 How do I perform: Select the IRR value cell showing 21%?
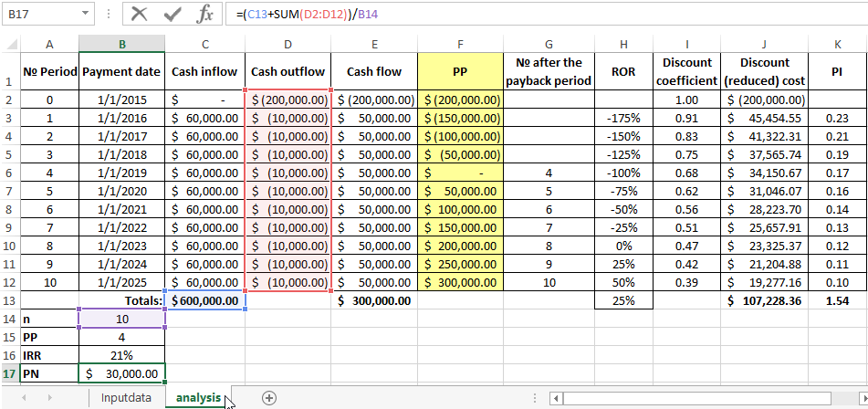point(121,354)
